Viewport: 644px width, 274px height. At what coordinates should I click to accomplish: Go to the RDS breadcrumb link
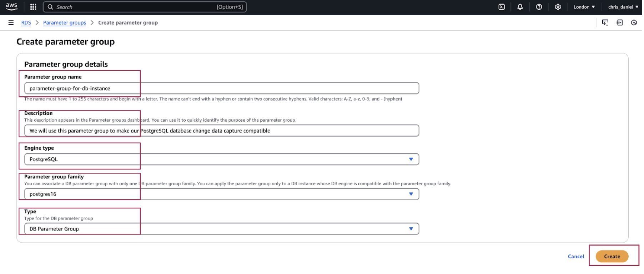26,22
